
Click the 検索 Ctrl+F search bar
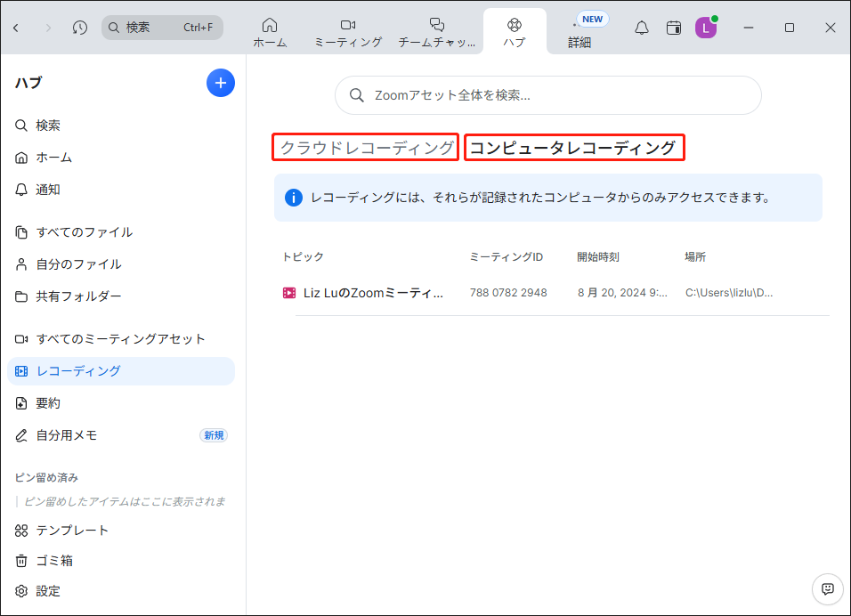[162, 28]
